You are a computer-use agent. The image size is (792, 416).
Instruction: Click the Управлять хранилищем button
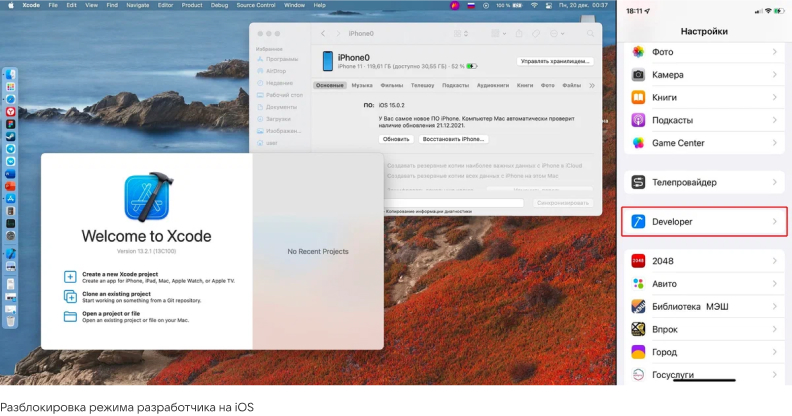(x=555, y=61)
